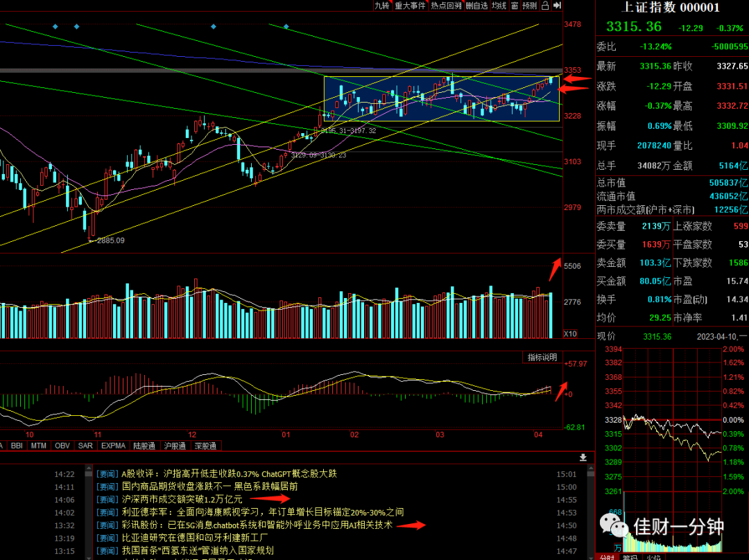The image size is (749, 560).
Task: Open the 深股通 tab
Action: point(205,446)
